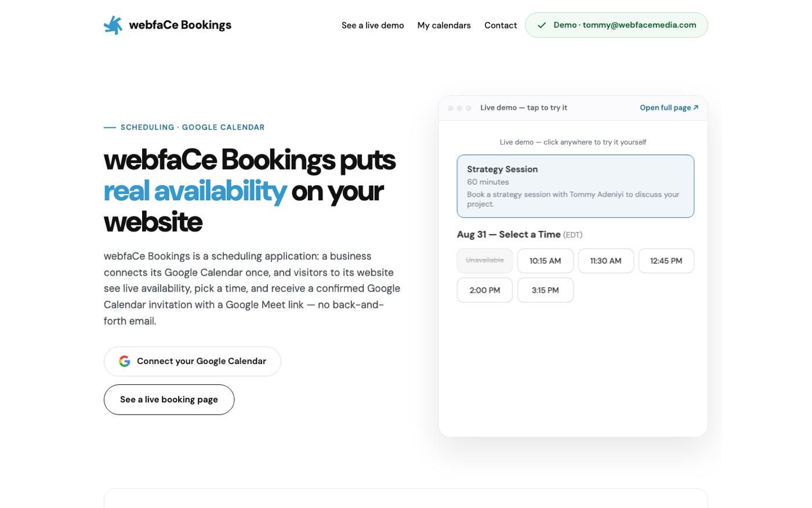Go to My calendars

(x=444, y=26)
